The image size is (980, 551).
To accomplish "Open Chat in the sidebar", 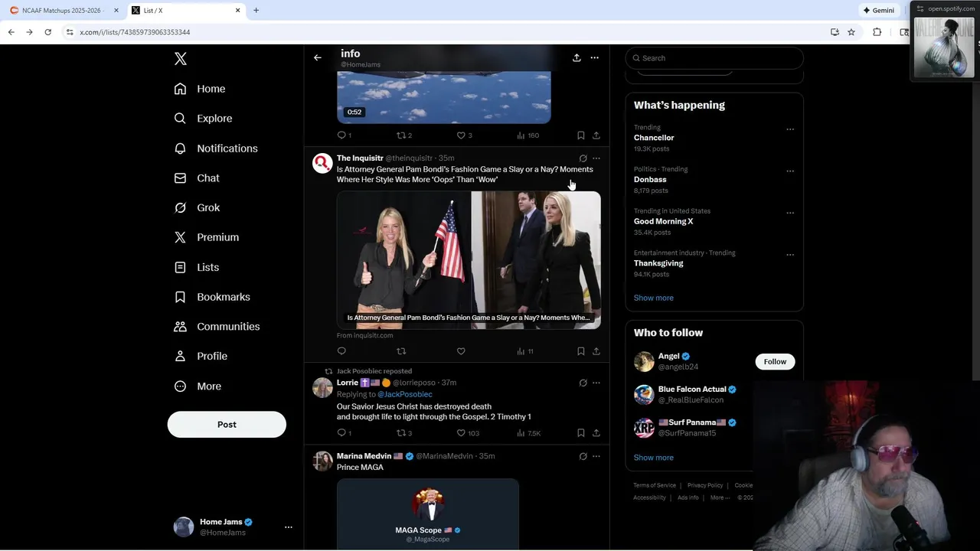I will coord(197,178).
